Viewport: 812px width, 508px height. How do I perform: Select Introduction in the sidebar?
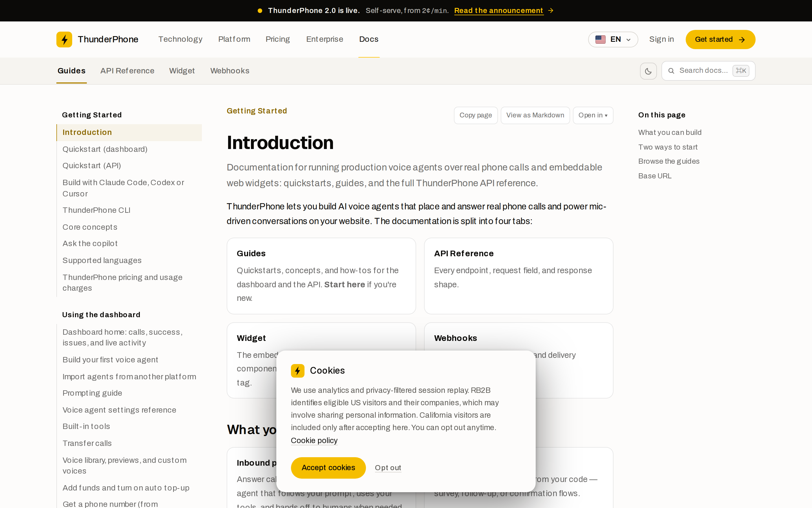click(129, 132)
